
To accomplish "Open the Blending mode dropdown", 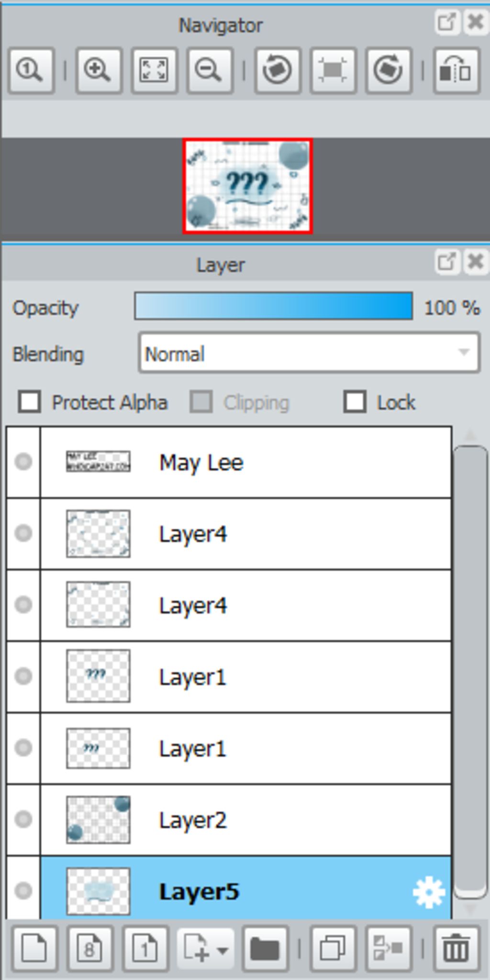I will [x=309, y=353].
